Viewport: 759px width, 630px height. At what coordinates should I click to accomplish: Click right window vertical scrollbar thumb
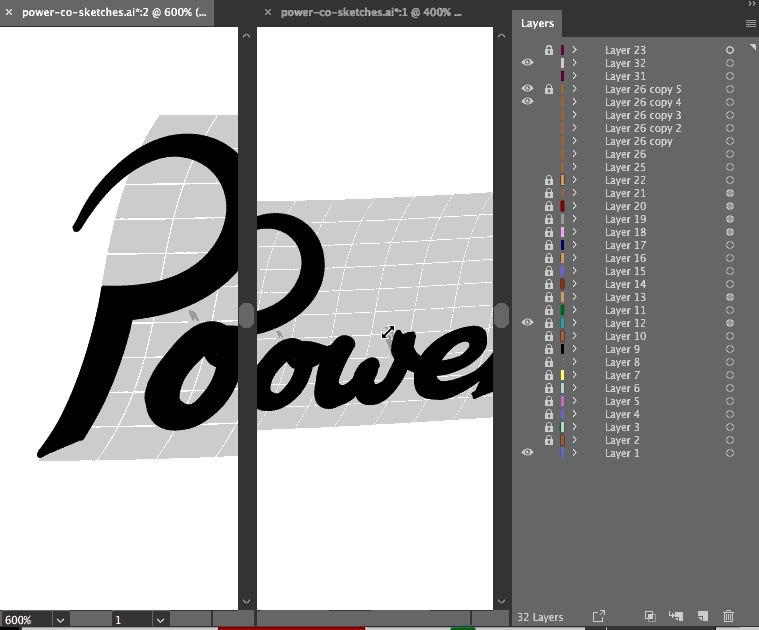501,315
